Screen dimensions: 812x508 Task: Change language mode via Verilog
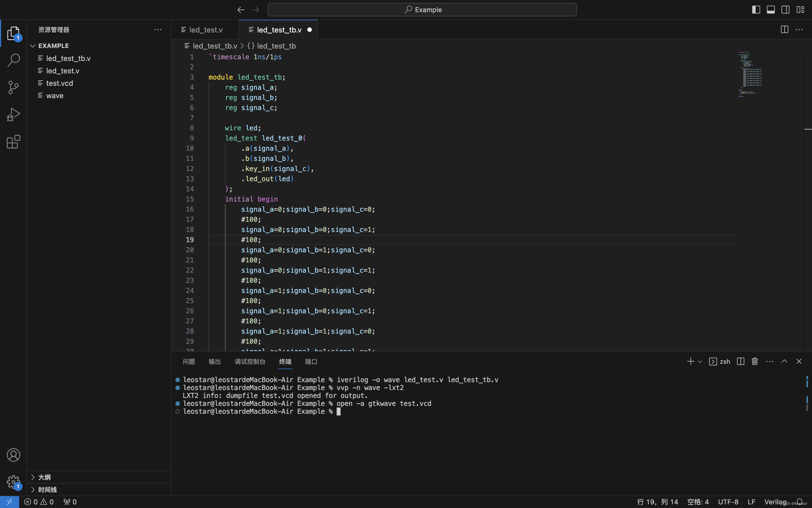(775, 502)
